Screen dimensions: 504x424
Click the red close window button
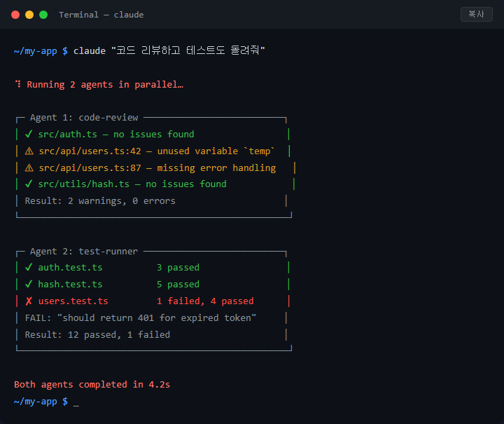15,15
